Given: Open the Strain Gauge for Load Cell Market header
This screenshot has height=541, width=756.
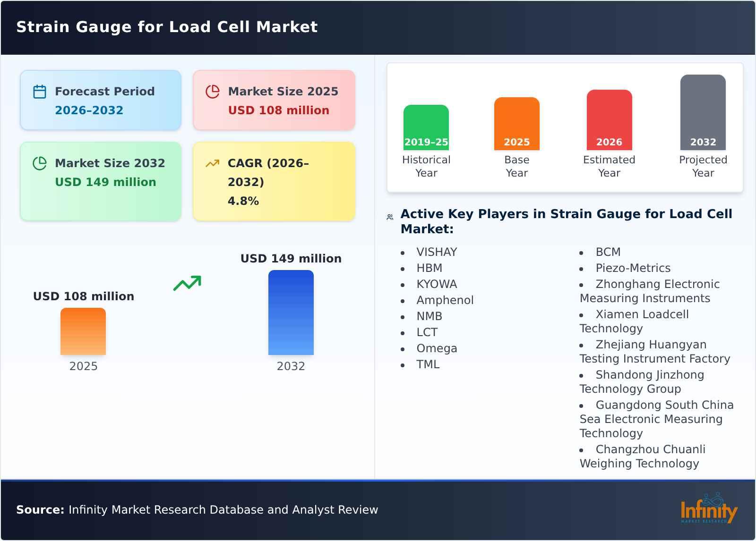Looking at the screenshot, I should tap(167, 27).
